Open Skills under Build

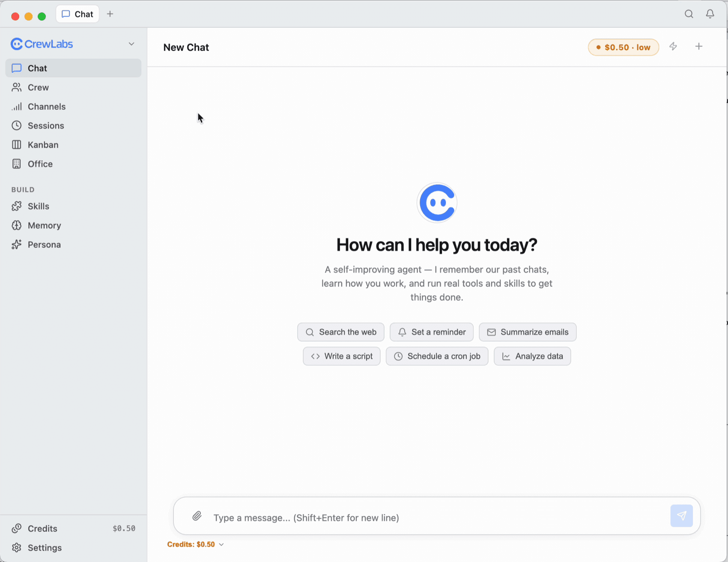coord(73,206)
